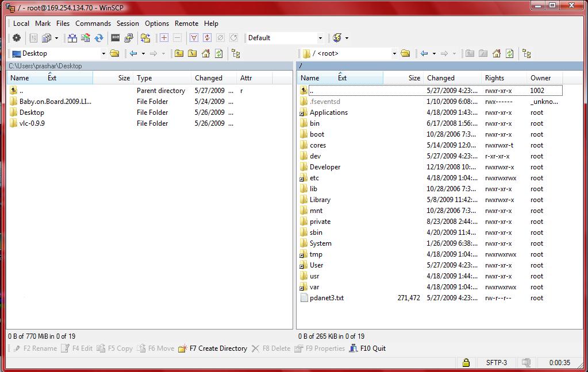
Task: Click SFTP-3 protocol in status bar
Action: coord(496,362)
